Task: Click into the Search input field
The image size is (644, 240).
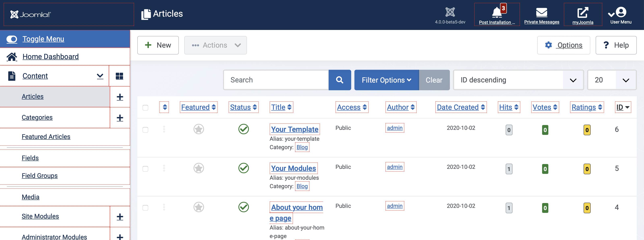Action: coord(276,80)
